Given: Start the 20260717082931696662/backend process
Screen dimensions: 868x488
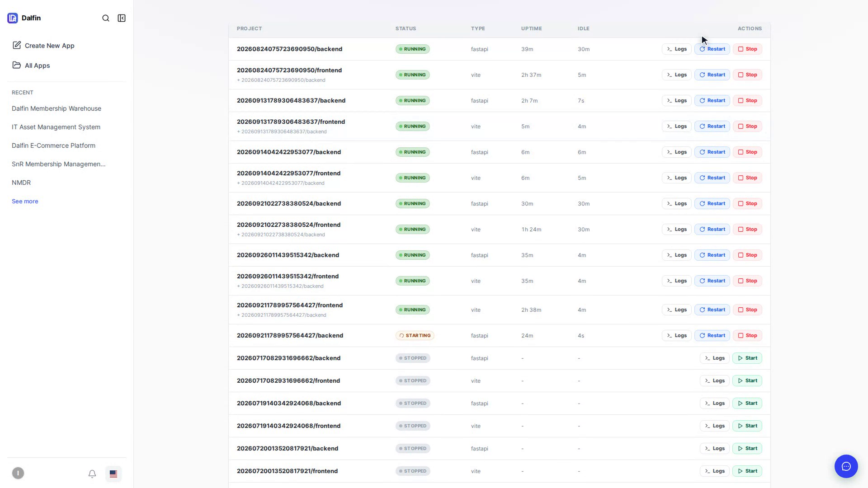Looking at the screenshot, I should 747,358.
